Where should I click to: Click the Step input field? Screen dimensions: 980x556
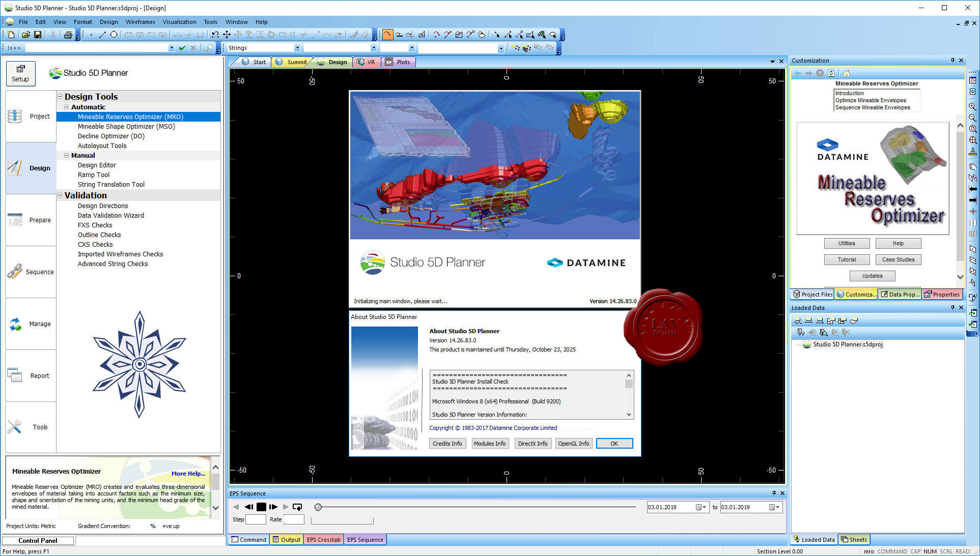pyautogui.click(x=256, y=519)
